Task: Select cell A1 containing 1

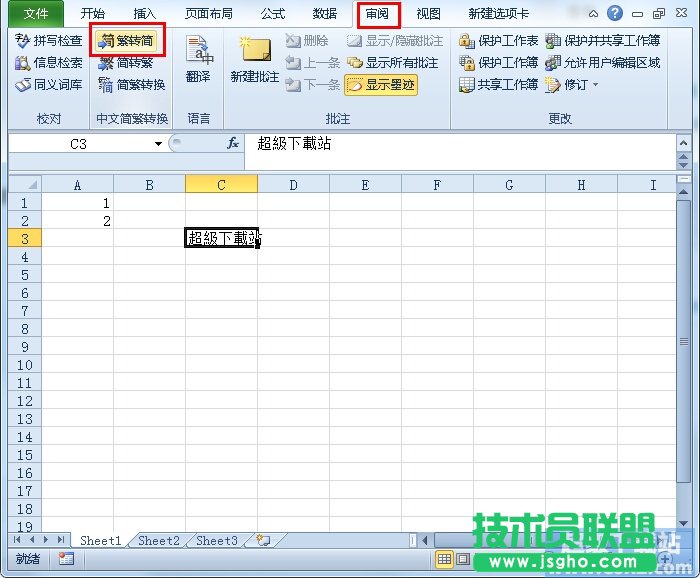Action: pyautogui.click(x=77, y=203)
